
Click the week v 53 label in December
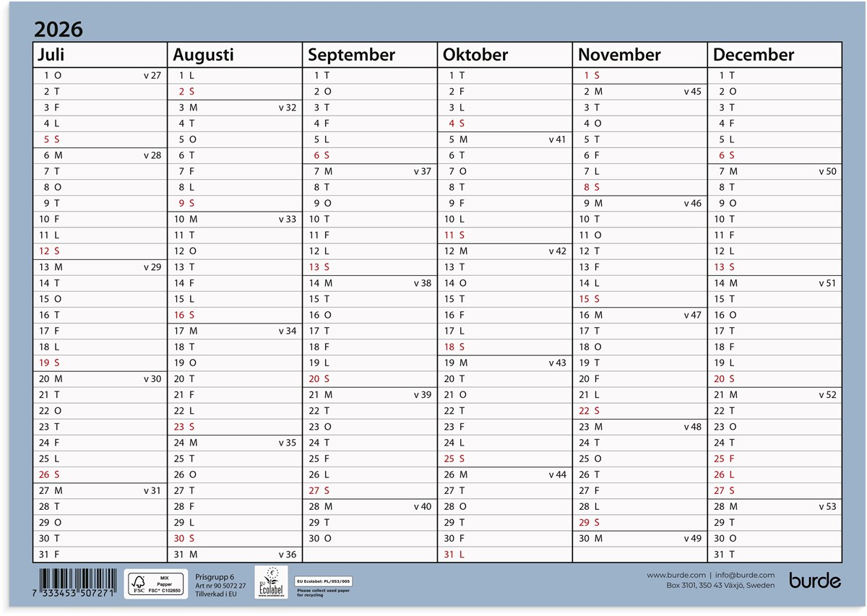[827, 506]
